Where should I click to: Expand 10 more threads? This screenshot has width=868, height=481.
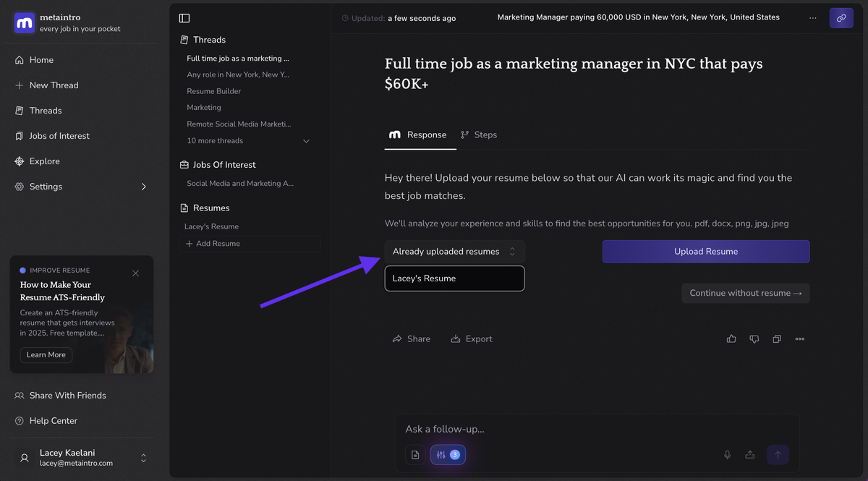[x=247, y=141]
